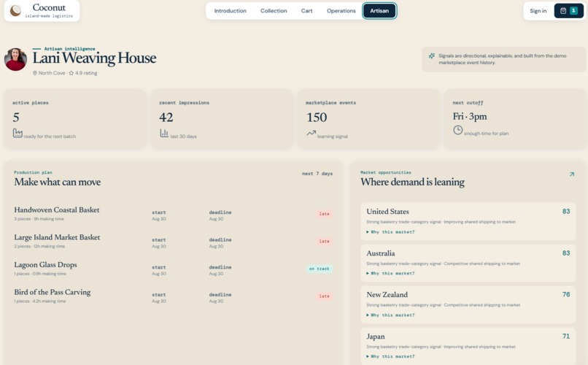Click the marketplace events value 150
The height and width of the screenshot is (365, 588).
click(317, 118)
